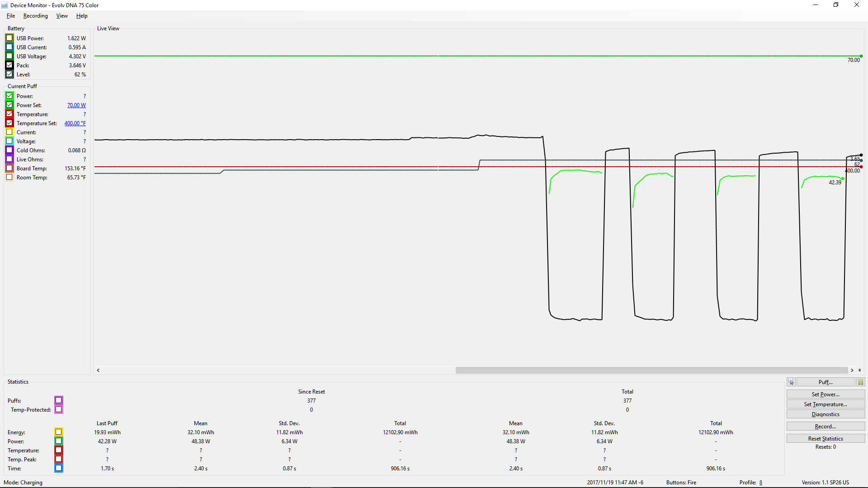Click the right scroll arrow under chart
This screenshot has height=488, width=868.
point(852,370)
